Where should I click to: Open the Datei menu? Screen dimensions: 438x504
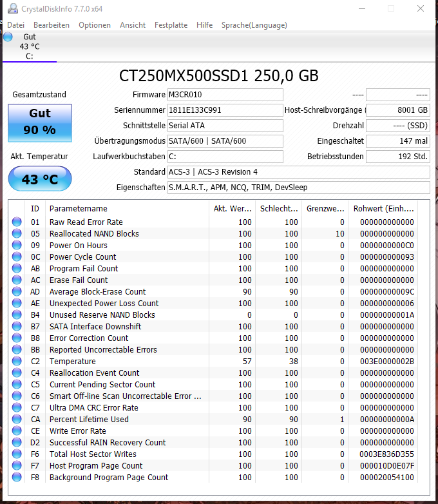[x=15, y=25]
